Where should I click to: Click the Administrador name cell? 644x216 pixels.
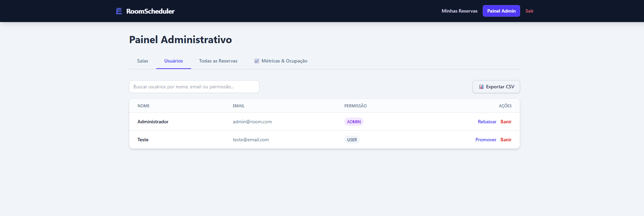coord(153,122)
